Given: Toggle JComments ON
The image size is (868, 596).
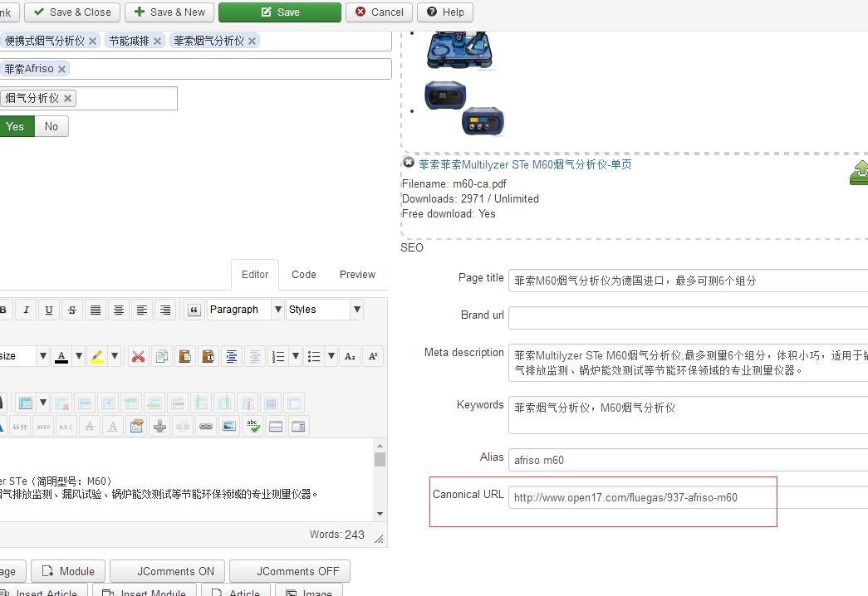Looking at the screenshot, I should tap(168, 571).
